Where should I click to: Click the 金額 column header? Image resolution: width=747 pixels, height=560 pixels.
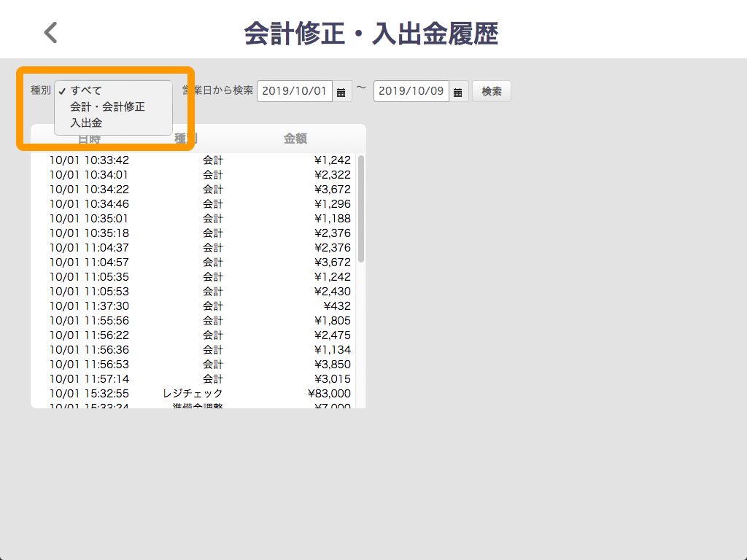point(295,139)
